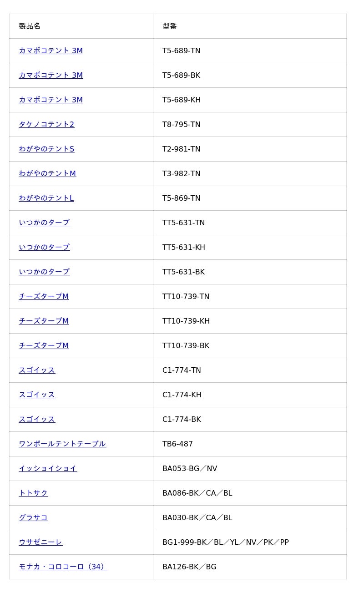The width and height of the screenshot is (364, 593).
Task: Open the モナカ・コロコーロ（34） link
Action: [63, 567]
